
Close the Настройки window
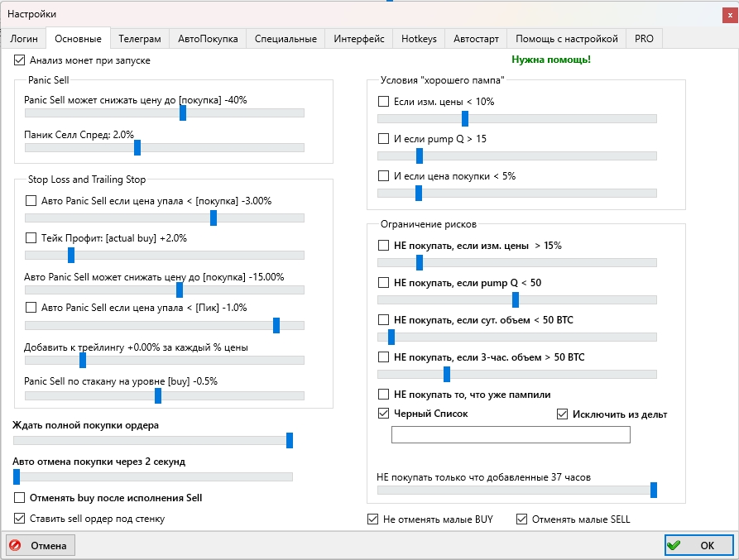tap(727, 14)
